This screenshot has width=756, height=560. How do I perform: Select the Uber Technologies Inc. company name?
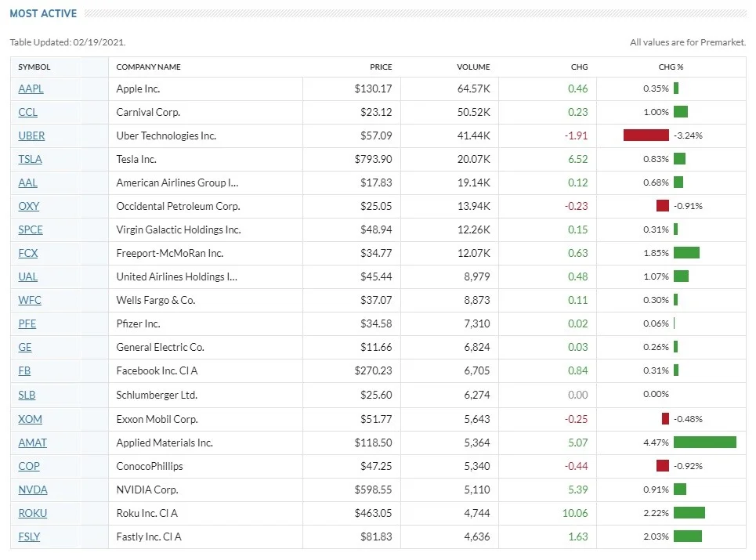click(166, 136)
